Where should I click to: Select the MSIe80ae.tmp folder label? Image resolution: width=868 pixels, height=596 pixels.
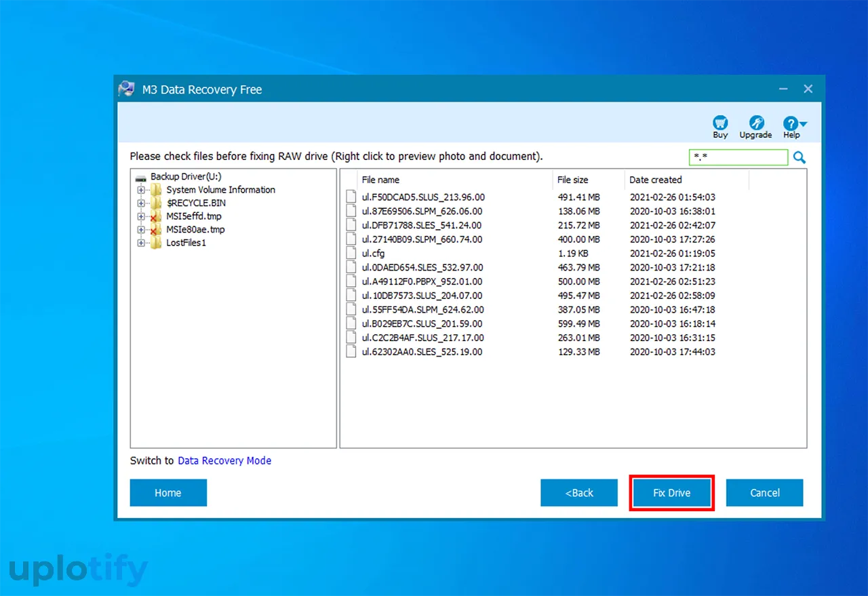[195, 229]
